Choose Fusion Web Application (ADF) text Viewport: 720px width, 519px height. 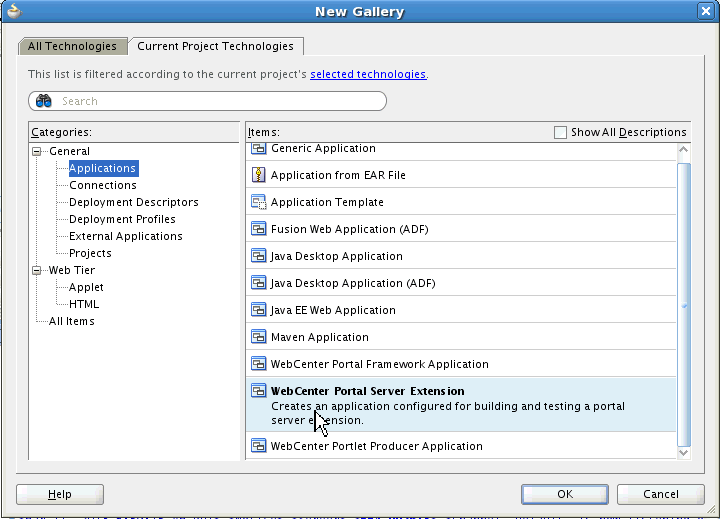click(349, 229)
